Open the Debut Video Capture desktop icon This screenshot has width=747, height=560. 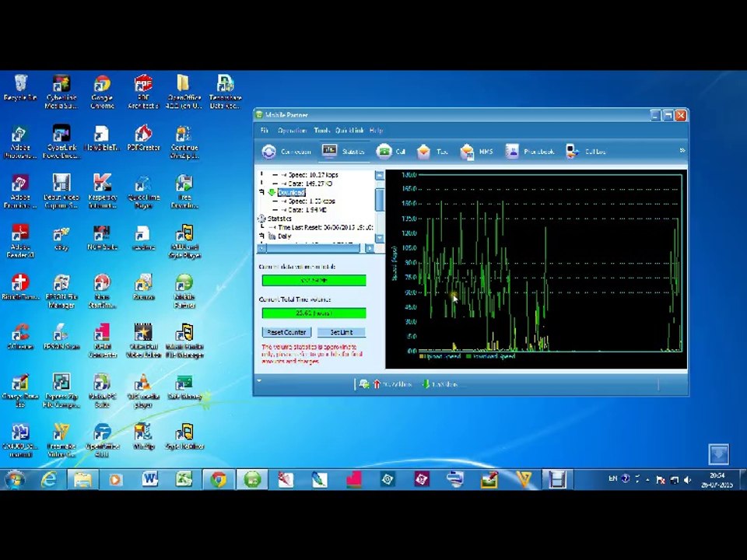tap(61, 191)
